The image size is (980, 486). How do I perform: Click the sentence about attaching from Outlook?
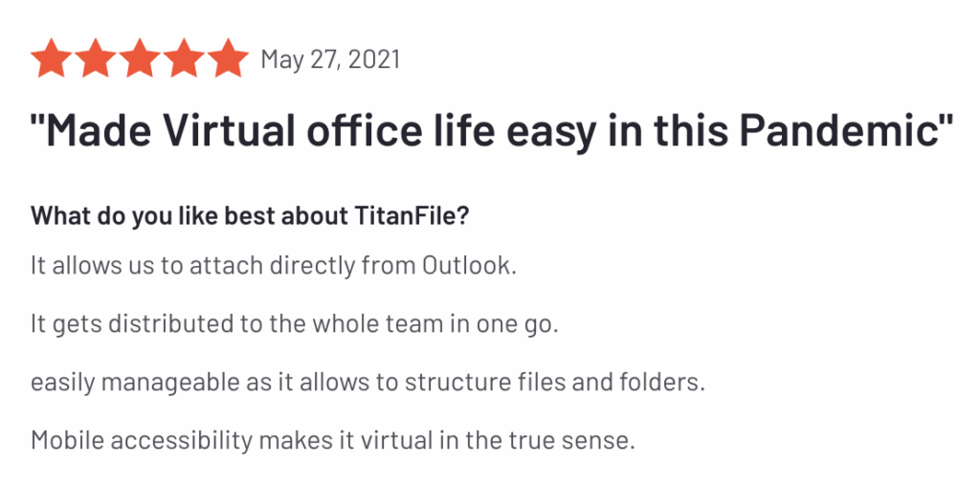point(274,266)
